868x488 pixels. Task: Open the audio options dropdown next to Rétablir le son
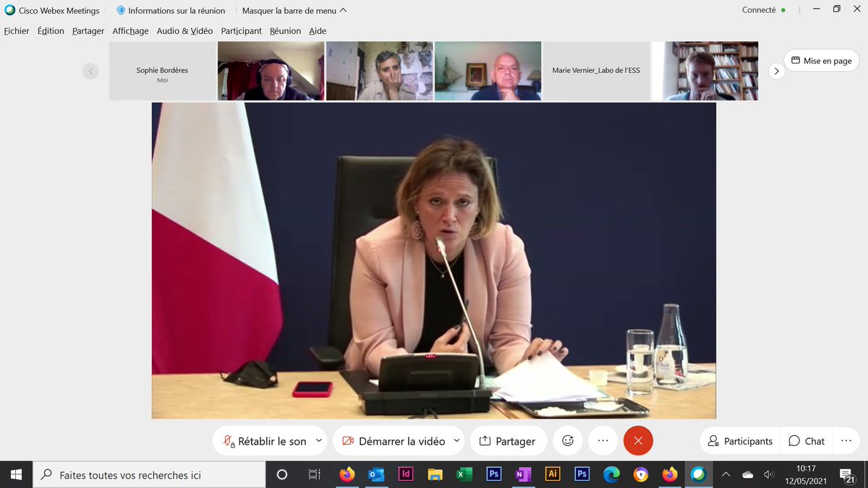[318, 440]
